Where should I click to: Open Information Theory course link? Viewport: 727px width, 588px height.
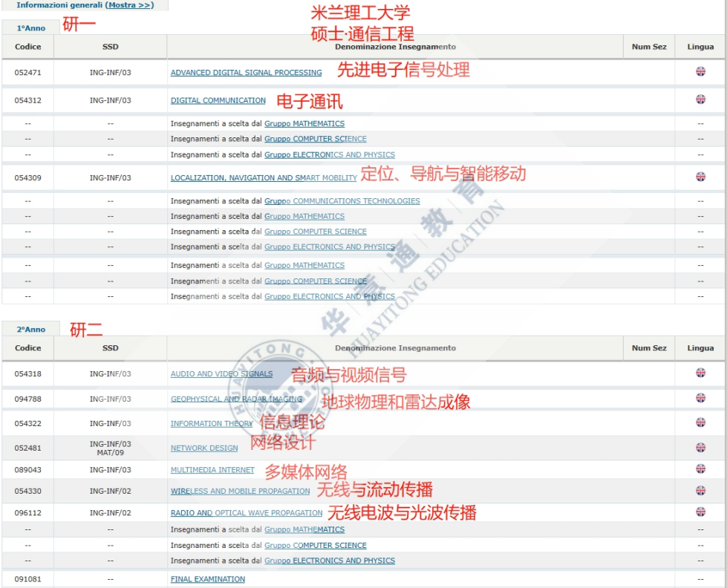pos(212,424)
